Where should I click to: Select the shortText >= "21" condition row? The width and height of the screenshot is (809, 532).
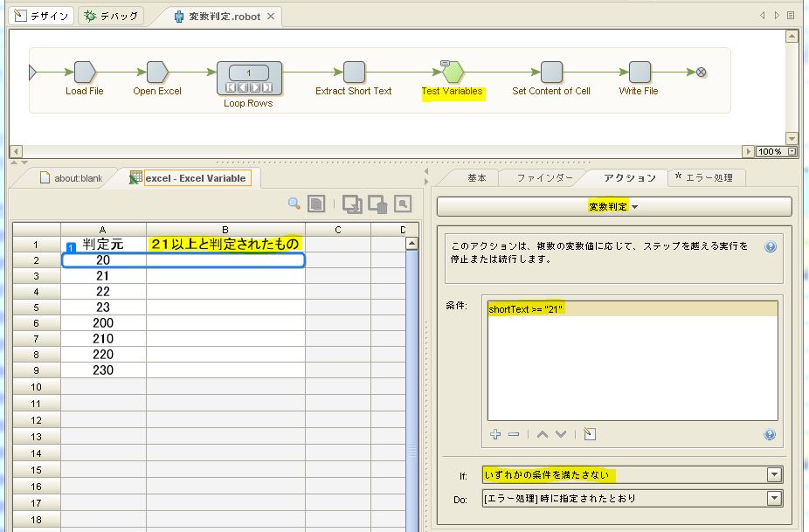(x=633, y=309)
